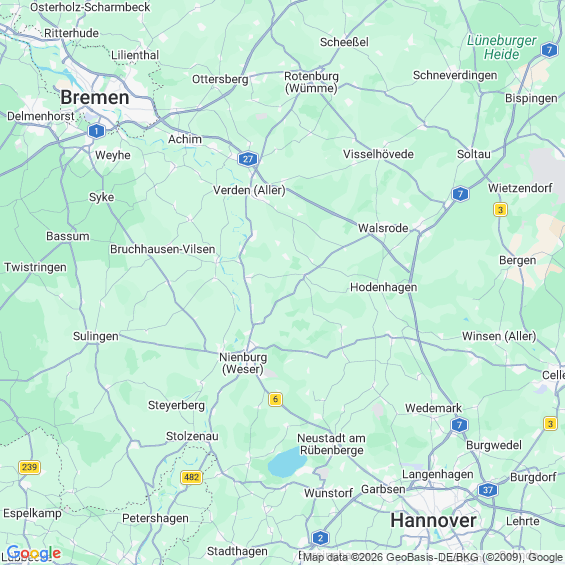Viewport: 565px width, 565px height.
Task: Click the Verden (Aller) label
Action: (x=249, y=190)
